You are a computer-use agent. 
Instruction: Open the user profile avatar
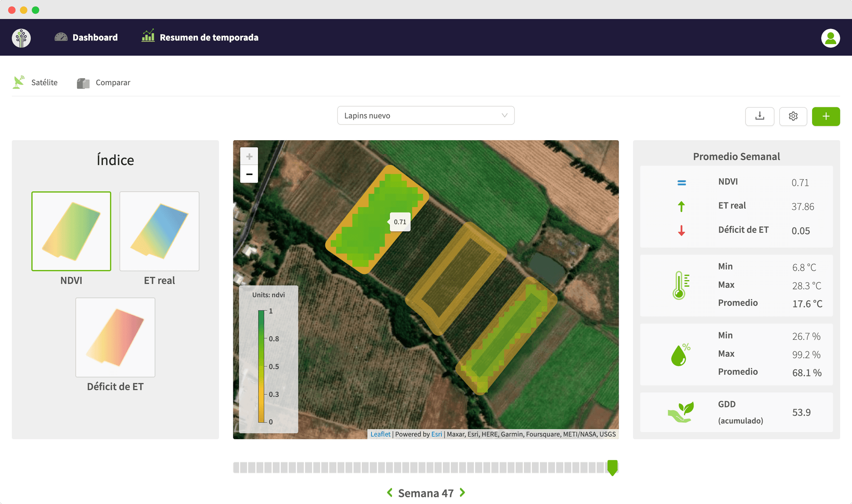[x=830, y=38]
